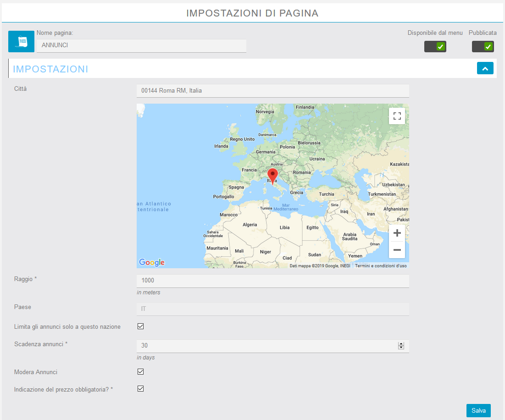505x420 pixels.
Task: Click the Turchia label on map
Action: 327,194
